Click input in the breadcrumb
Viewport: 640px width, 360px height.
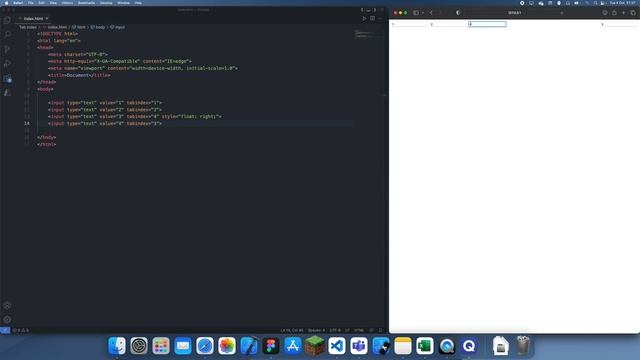coord(119,27)
